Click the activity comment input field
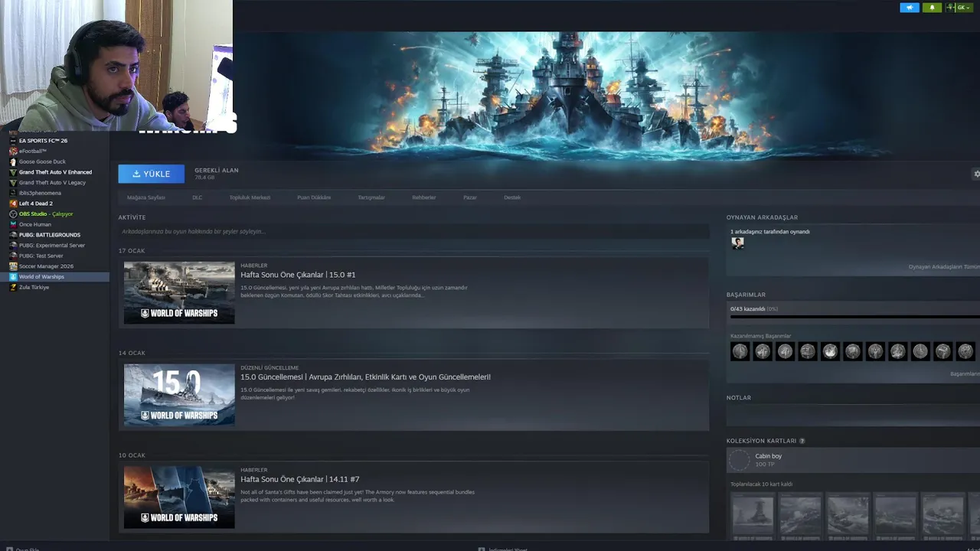Viewport: 980px width, 551px height. point(413,231)
